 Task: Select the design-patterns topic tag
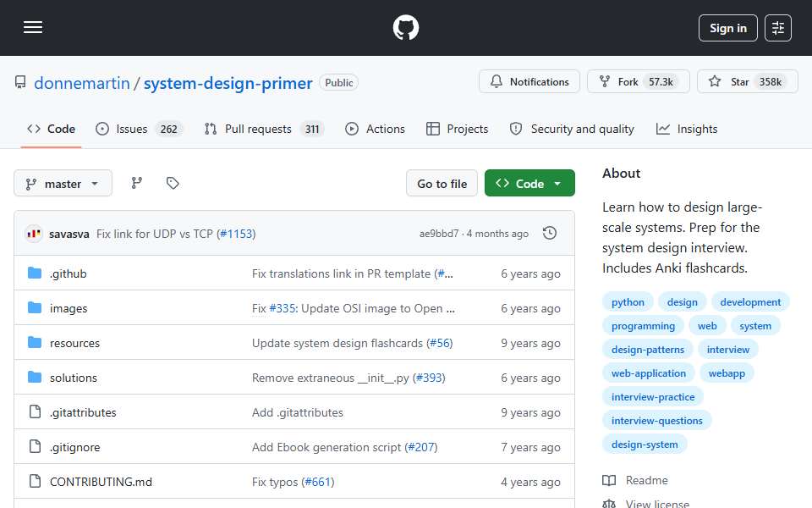pyautogui.click(x=648, y=350)
